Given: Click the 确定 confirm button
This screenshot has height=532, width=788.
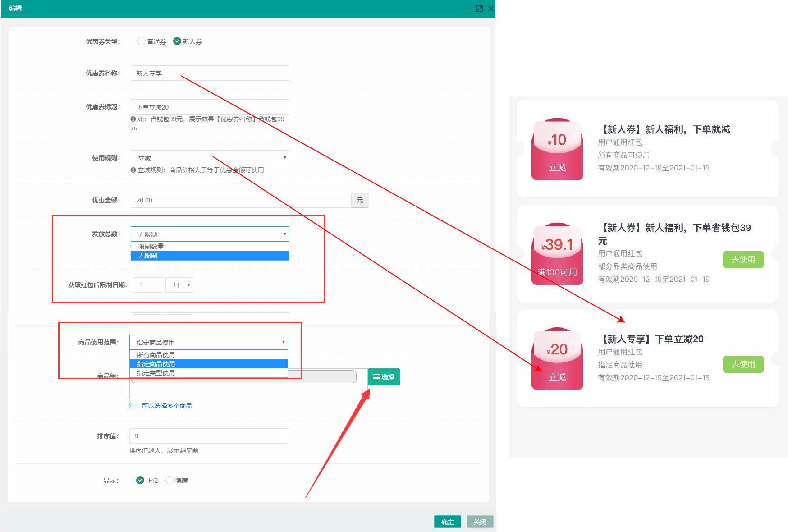Looking at the screenshot, I should (447, 522).
